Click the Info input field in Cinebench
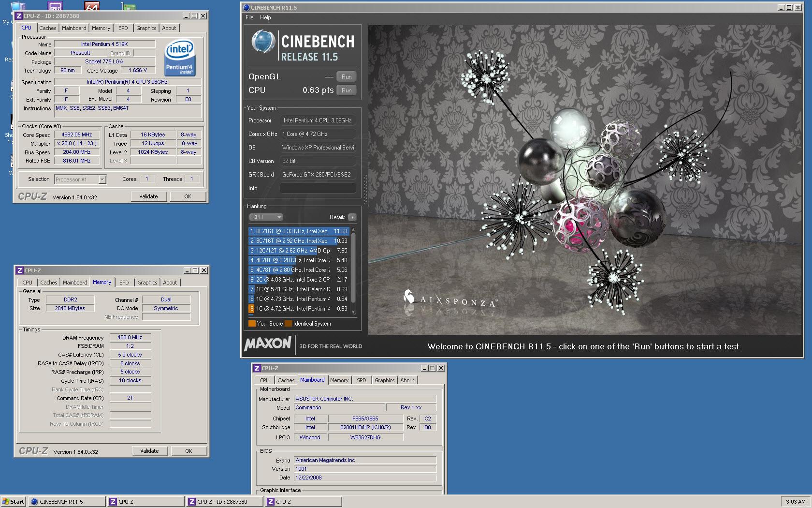Screen dimensions: 812x508 [318, 188]
